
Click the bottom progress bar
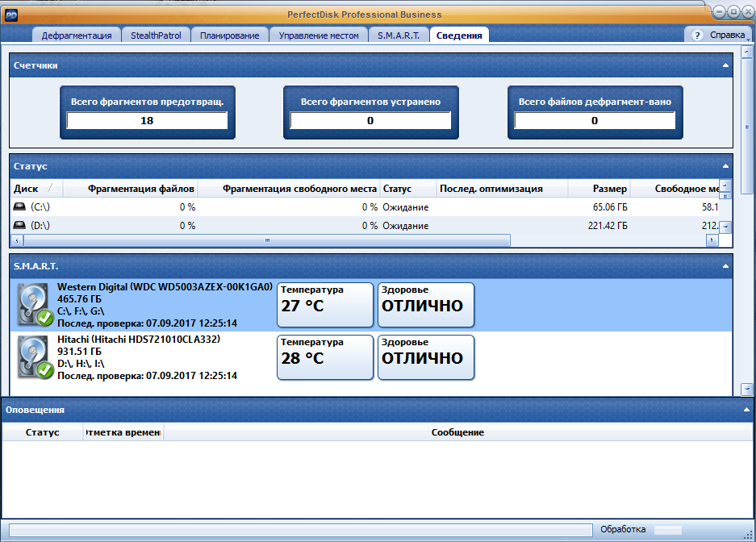[x=300, y=530]
